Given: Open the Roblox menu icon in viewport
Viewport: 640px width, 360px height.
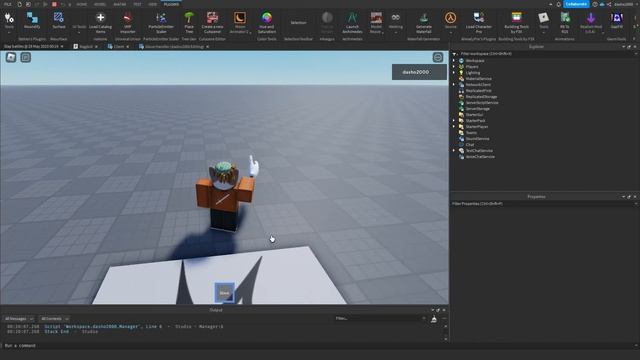Looking at the screenshot, I should tap(11, 58).
